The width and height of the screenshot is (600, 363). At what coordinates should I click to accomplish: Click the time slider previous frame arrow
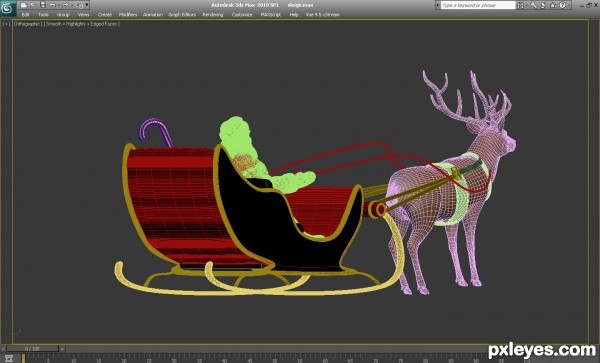3,349
